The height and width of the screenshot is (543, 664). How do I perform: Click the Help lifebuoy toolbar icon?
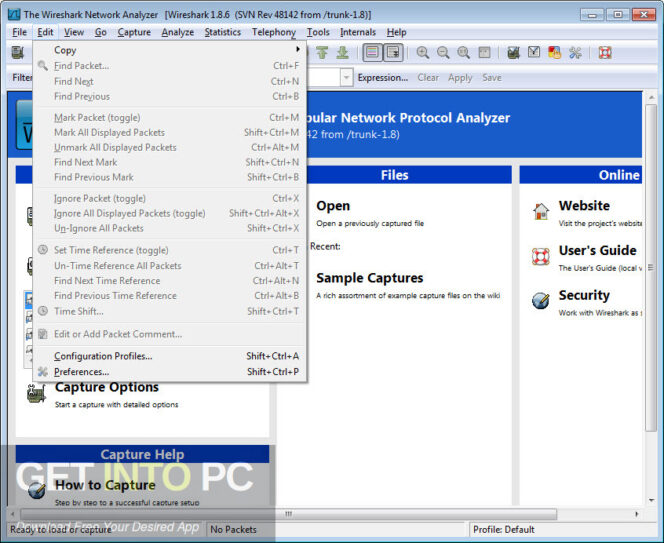click(605, 53)
